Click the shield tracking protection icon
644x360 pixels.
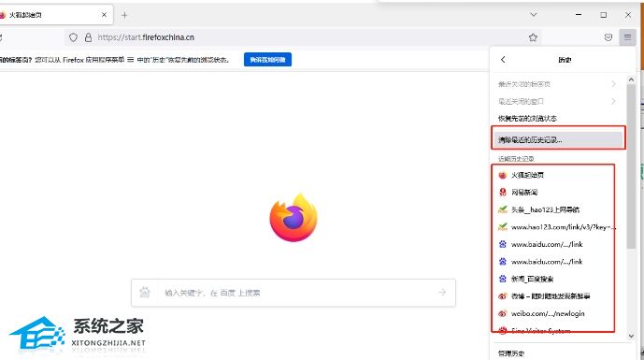click(73, 37)
